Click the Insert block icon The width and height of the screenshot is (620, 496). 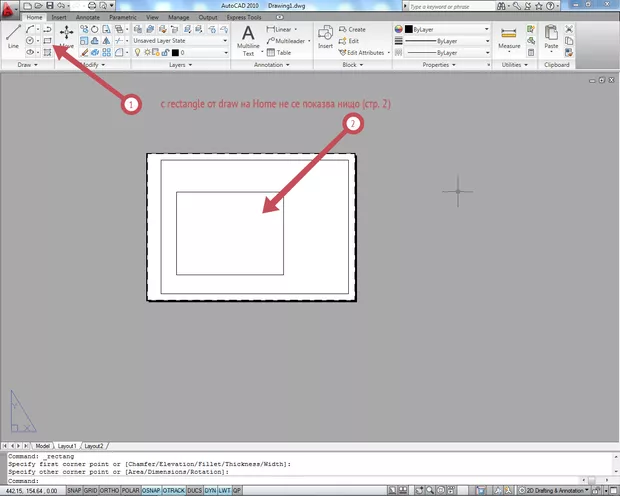coord(325,36)
